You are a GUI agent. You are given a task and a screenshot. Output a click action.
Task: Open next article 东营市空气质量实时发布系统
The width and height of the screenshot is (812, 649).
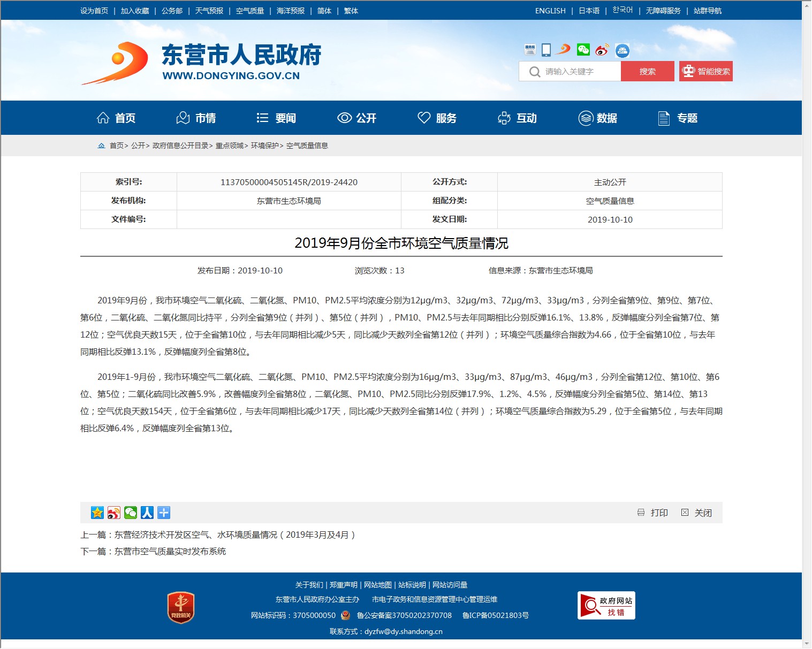[170, 551]
